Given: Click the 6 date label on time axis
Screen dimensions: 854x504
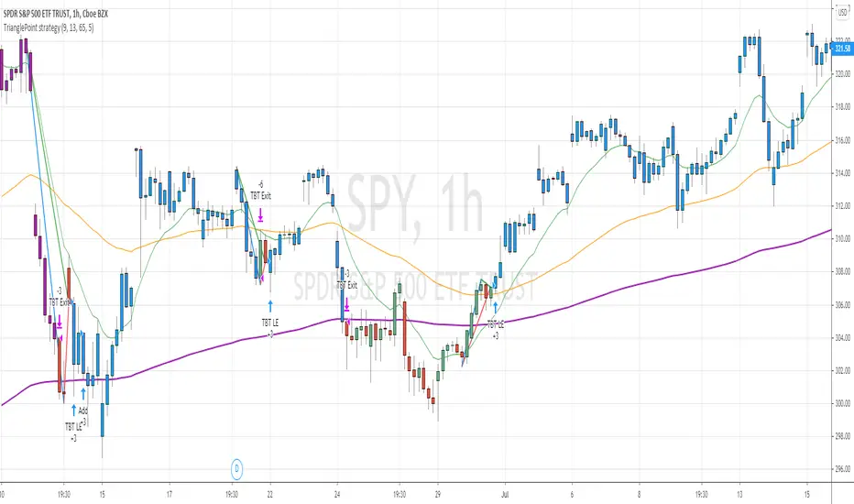Looking at the screenshot, I should tap(572, 495).
